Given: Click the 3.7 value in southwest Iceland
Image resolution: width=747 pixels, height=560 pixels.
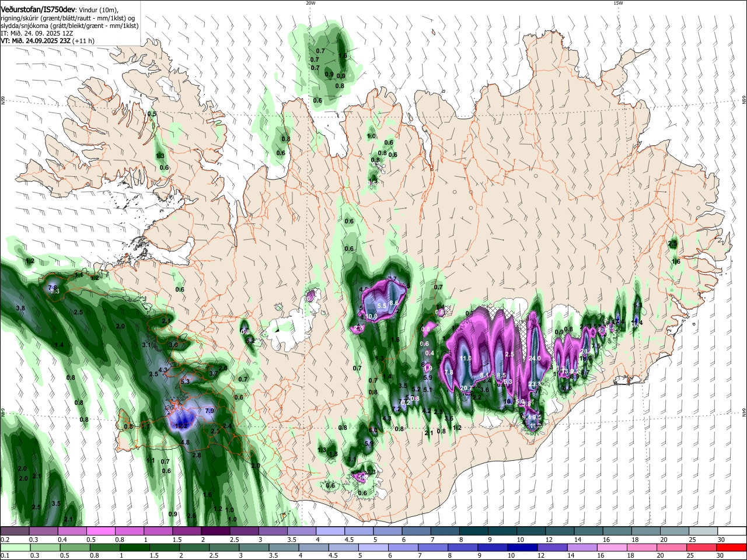Looking at the screenshot, I should (x=213, y=373).
